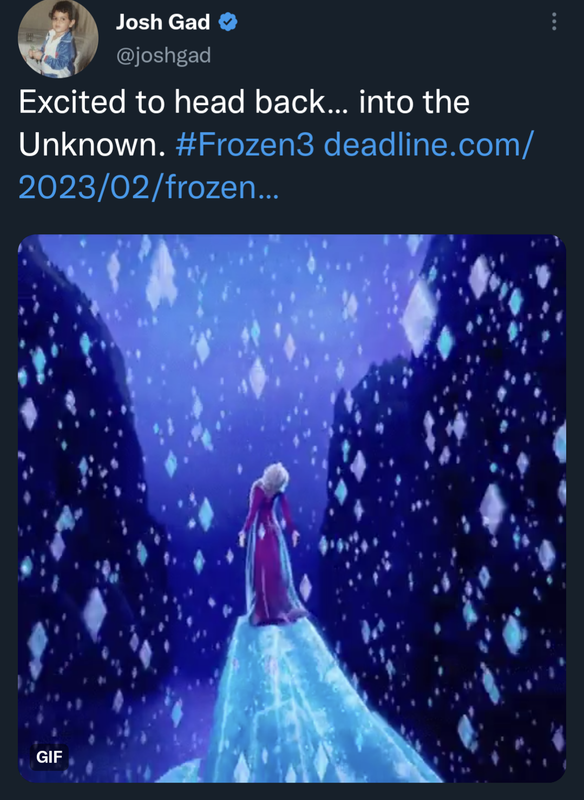This screenshot has width=584, height=800.
Task: Click Elsa in the purple dress
Action: (x=269, y=543)
